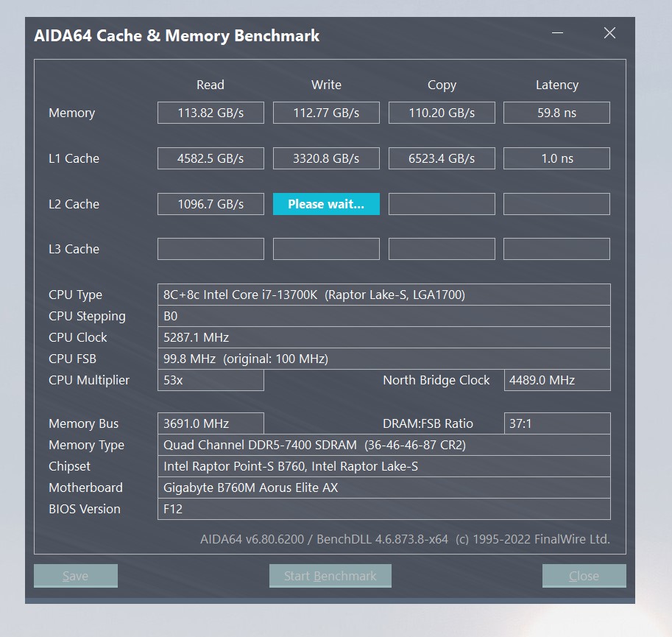Image resolution: width=672 pixels, height=637 pixels.
Task: Close the window using the X icon
Action: pos(609,33)
